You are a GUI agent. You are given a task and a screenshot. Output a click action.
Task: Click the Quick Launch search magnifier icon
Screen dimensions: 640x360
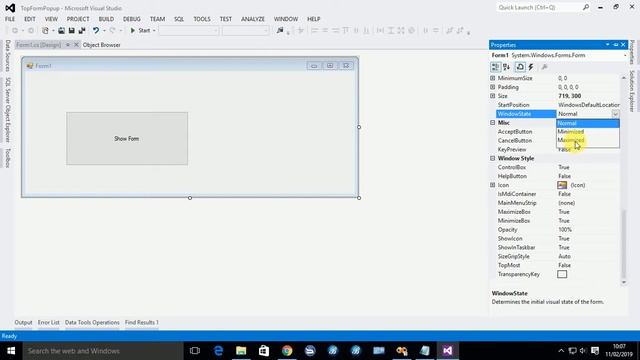[x=586, y=7]
